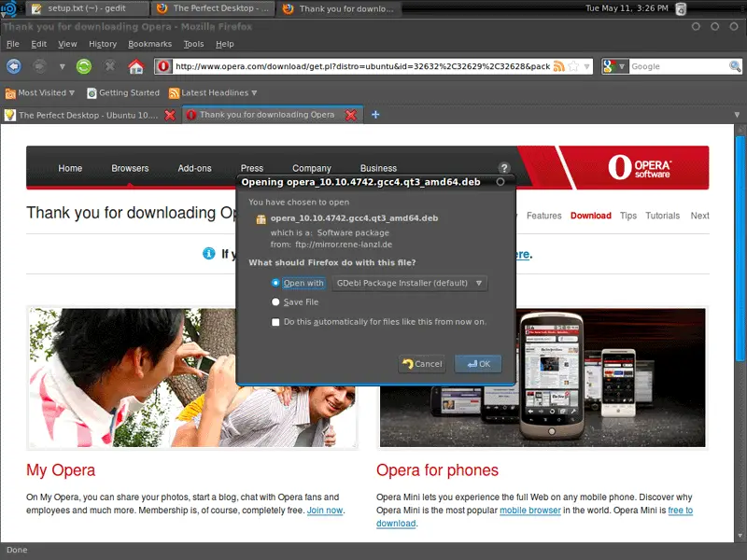Screen dimensions: 747x560
Task: Expand the GDebi Package Installer dropdown
Action: [410, 283]
